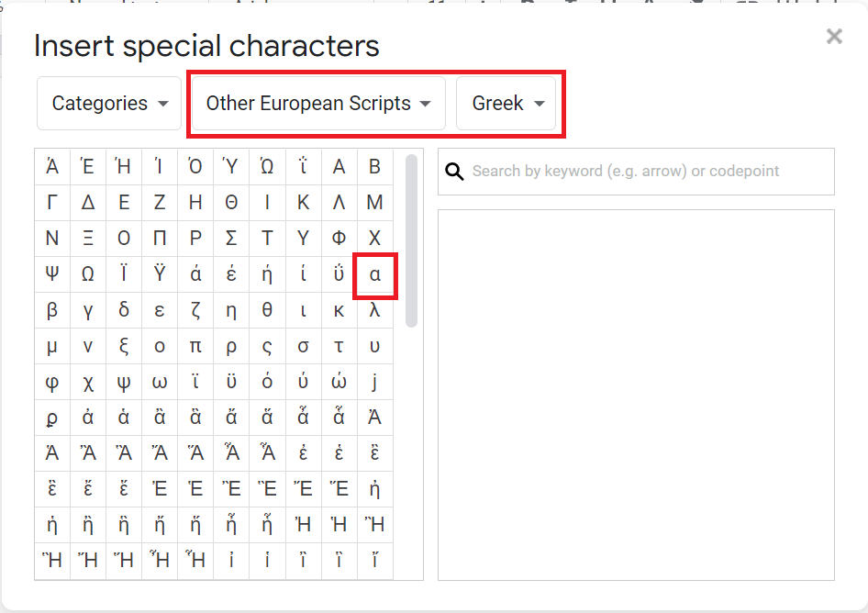Click the search magnifier icon
Viewport: 868px width, 613px height.
point(454,172)
